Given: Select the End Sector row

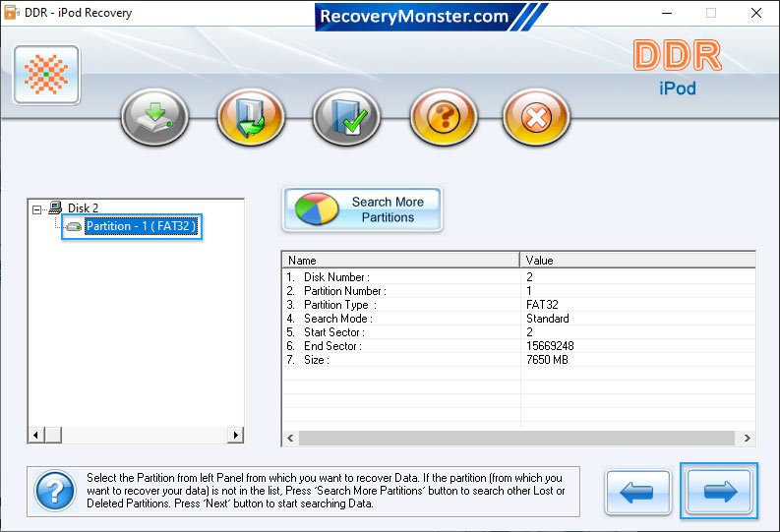Looking at the screenshot, I should [518, 346].
